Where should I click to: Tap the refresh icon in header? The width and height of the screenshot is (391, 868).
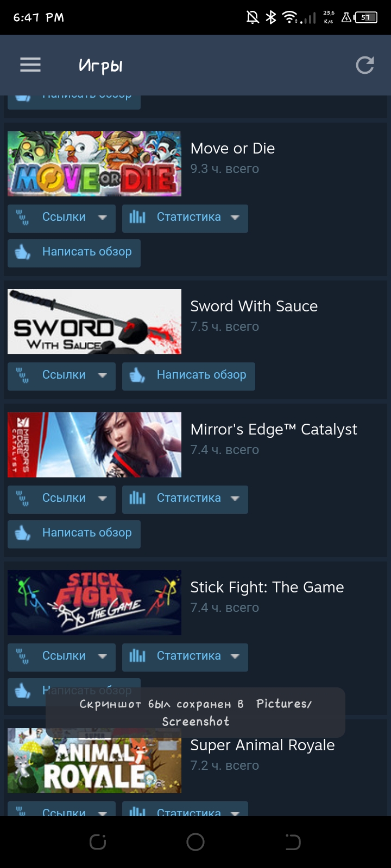pyautogui.click(x=364, y=65)
